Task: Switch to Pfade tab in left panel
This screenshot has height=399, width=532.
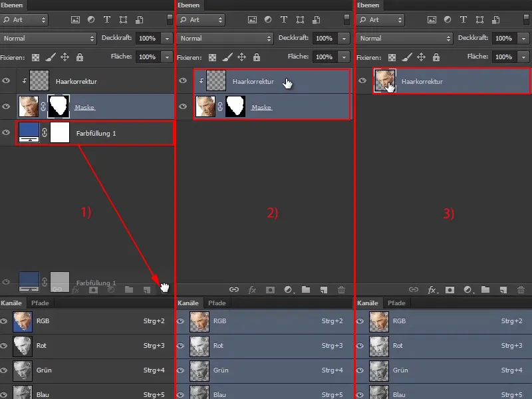Action: point(40,303)
